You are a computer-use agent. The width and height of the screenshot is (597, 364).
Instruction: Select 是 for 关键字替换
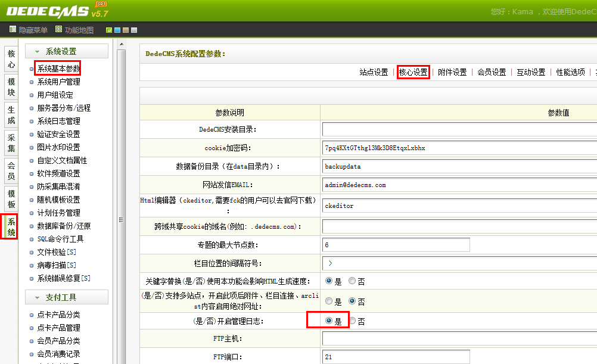329,281
